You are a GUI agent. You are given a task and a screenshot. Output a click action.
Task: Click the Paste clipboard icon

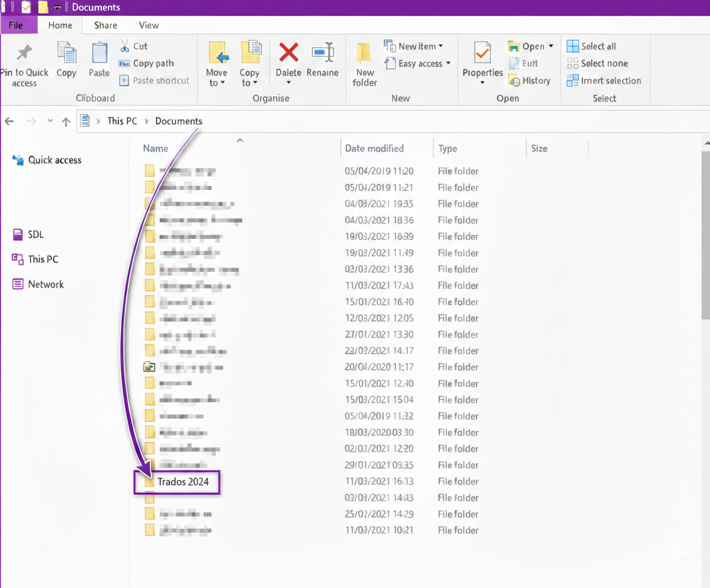click(x=100, y=53)
